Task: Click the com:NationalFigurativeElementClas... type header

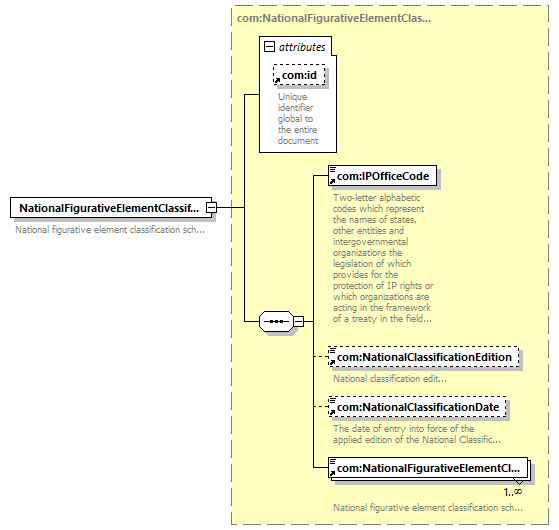Action: click(x=334, y=18)
